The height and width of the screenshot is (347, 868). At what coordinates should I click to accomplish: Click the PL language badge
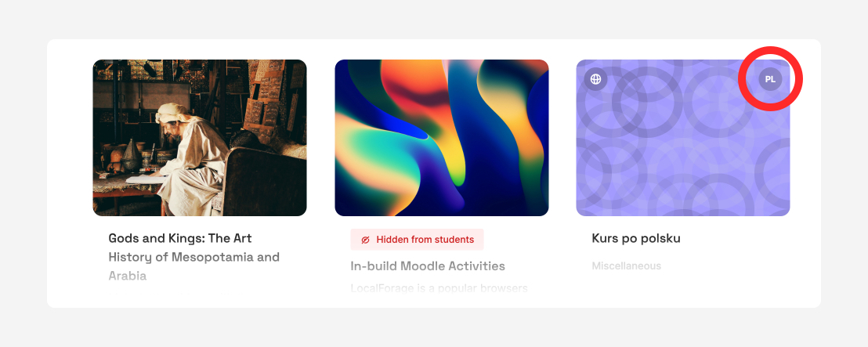[x=770, y=79]
